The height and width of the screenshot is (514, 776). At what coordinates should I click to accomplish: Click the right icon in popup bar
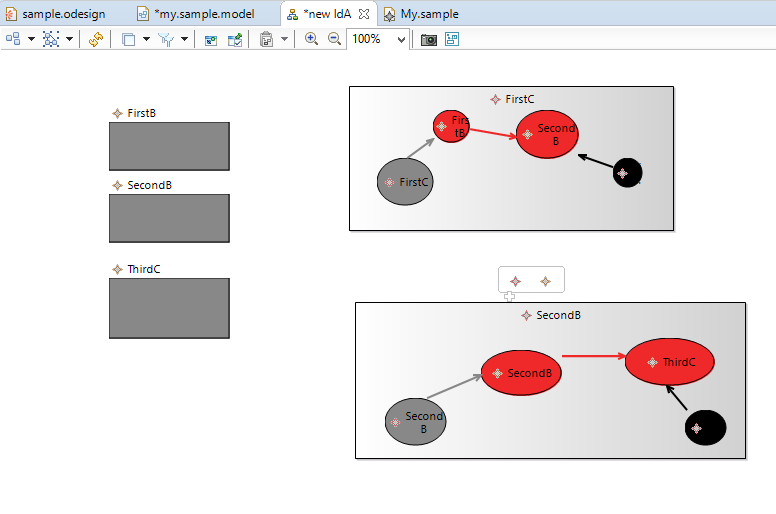coord(545,281)
